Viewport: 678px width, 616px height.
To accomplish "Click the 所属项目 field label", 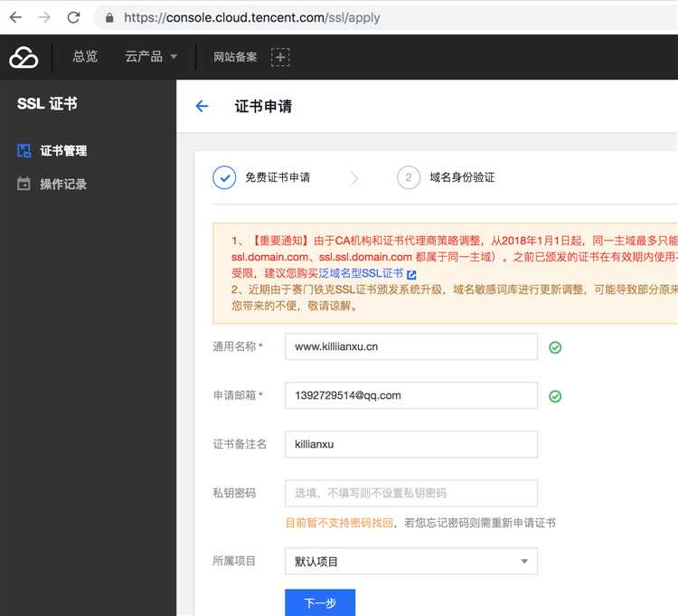I will [234, 561].
